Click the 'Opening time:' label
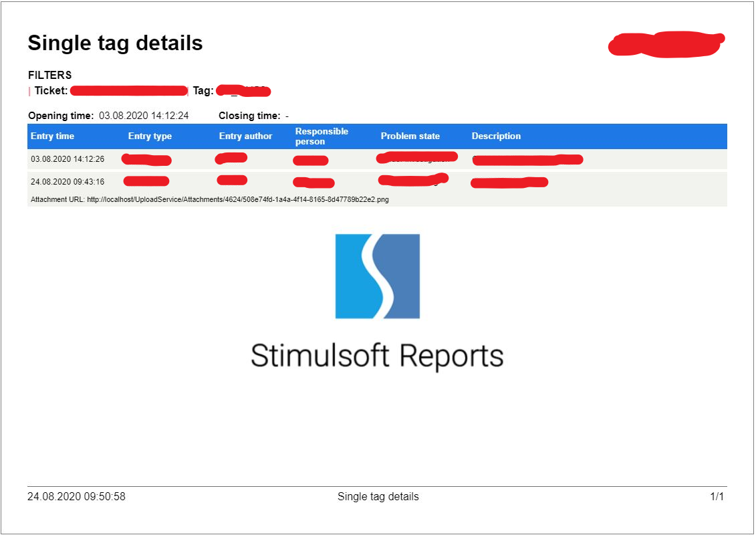The width and height of the screenshot is (756, 537). pos(61,116)
